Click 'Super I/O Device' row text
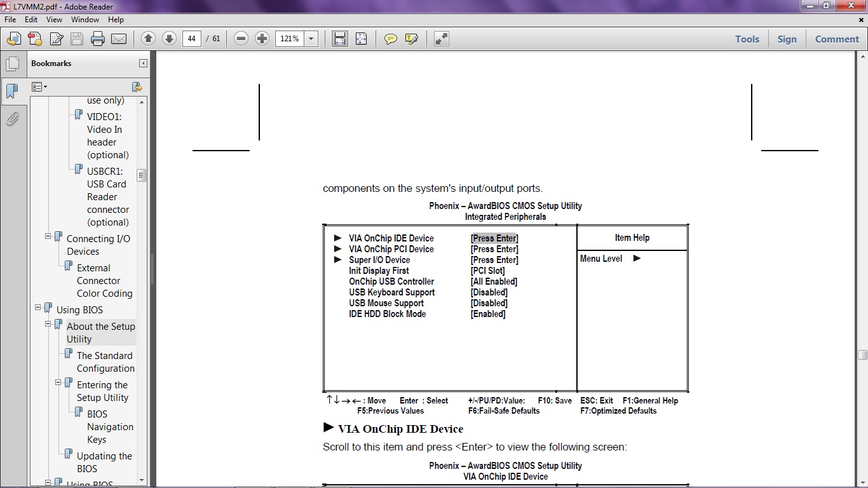This screenshot has height=488, width=868. pyautogui.click(x=379, y=260)
